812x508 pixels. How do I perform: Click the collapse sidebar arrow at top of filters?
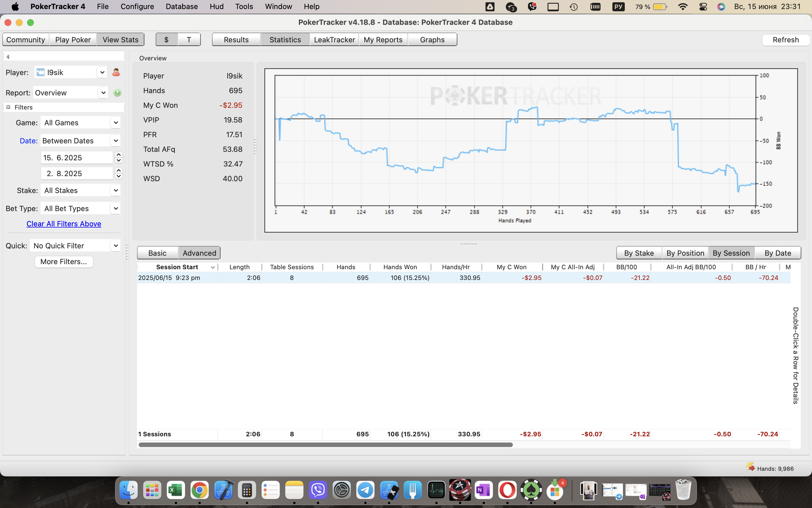pyautogui.click(x=8, y=56)
